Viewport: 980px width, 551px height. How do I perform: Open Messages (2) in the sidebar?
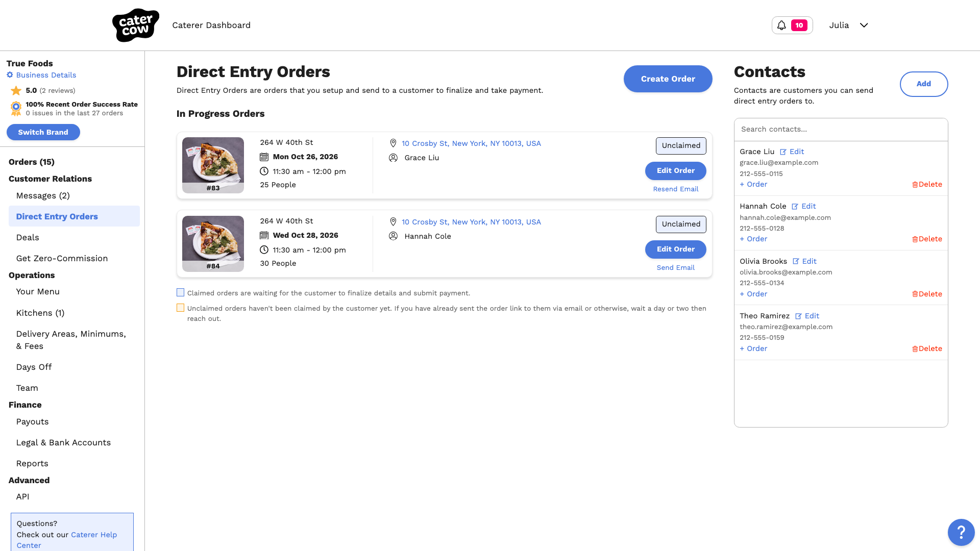[x=43, y=195]
